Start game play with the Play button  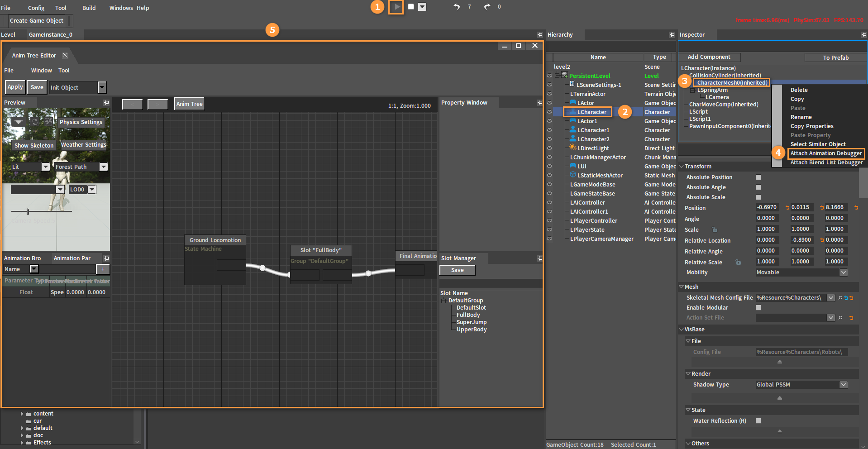pos(396,7)
